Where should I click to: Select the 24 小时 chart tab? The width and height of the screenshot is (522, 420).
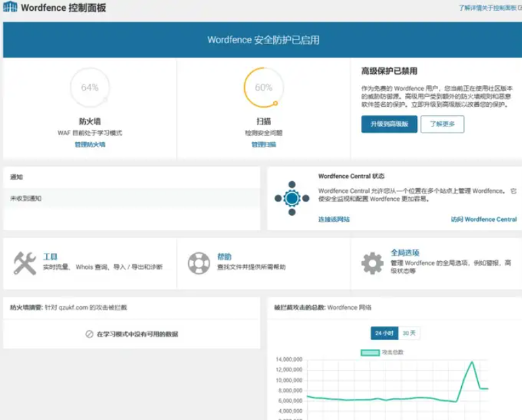pos(385,333)
